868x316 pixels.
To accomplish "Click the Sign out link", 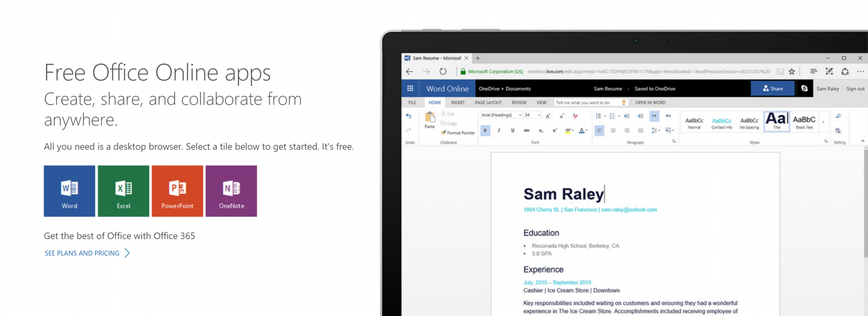I will point(855,89).
